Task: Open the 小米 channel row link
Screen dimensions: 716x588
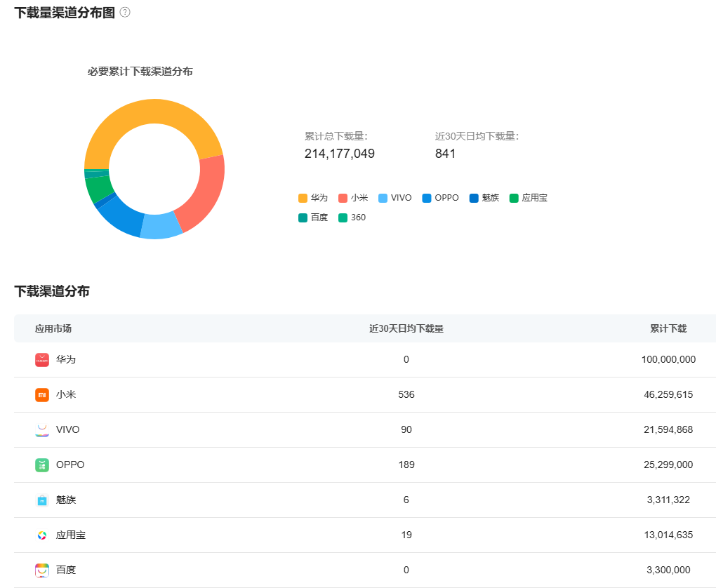Action: pyautogui.click(x=65, y=394)
